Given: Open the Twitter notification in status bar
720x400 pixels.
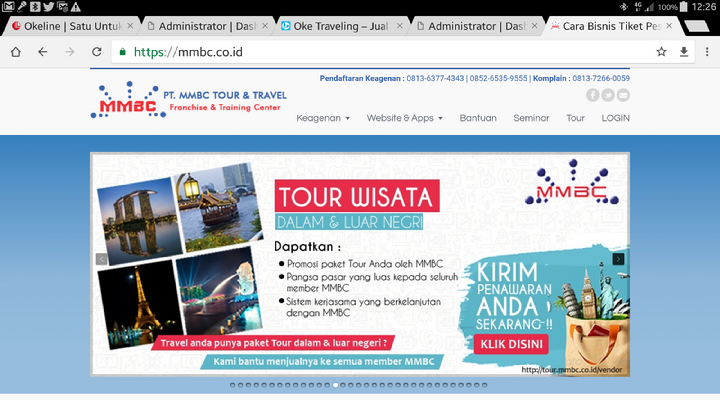Looking at the screenshot, I should coord(48,6).
